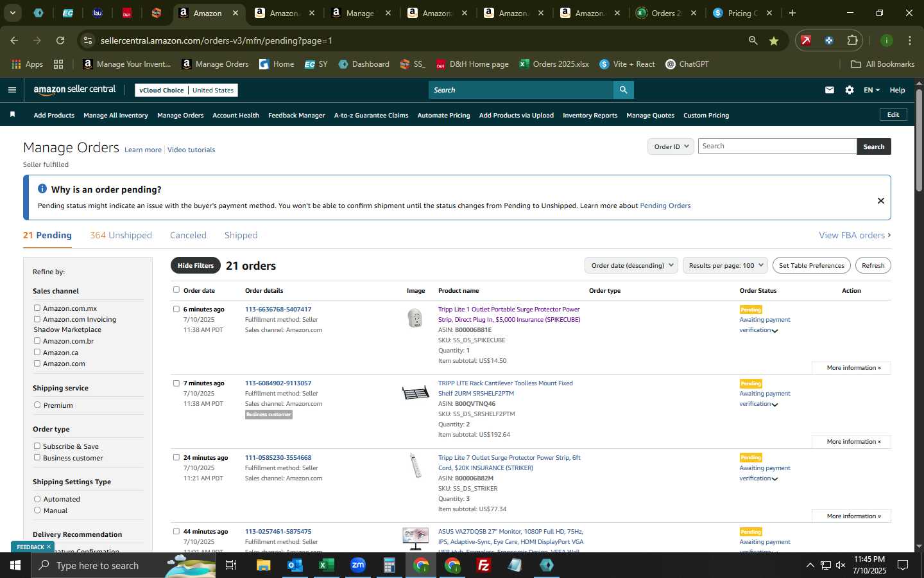The image size is (924, 578).
Task: Click Set Table Preferences button
Action: (812, 265)
